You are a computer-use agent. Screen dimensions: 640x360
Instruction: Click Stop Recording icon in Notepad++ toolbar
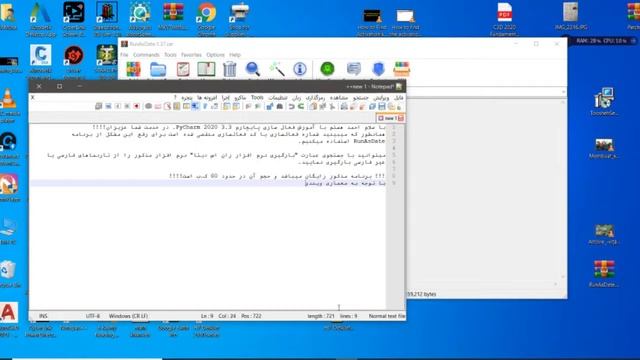click(x=127, y=107)
